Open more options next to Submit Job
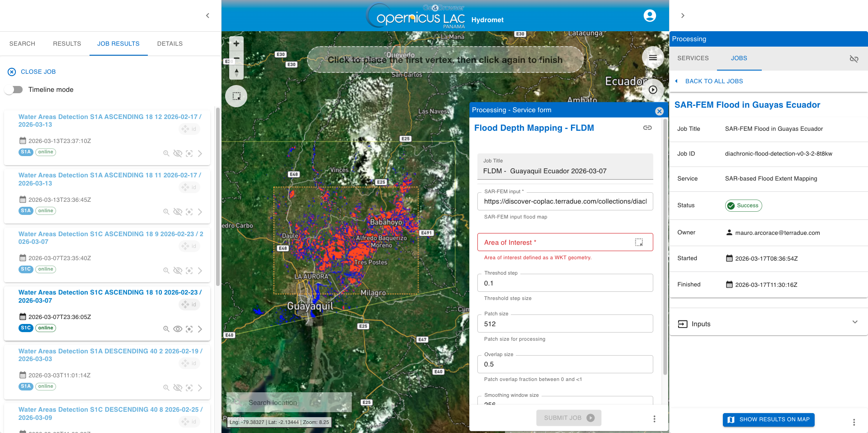 click(x=654, y=419)
